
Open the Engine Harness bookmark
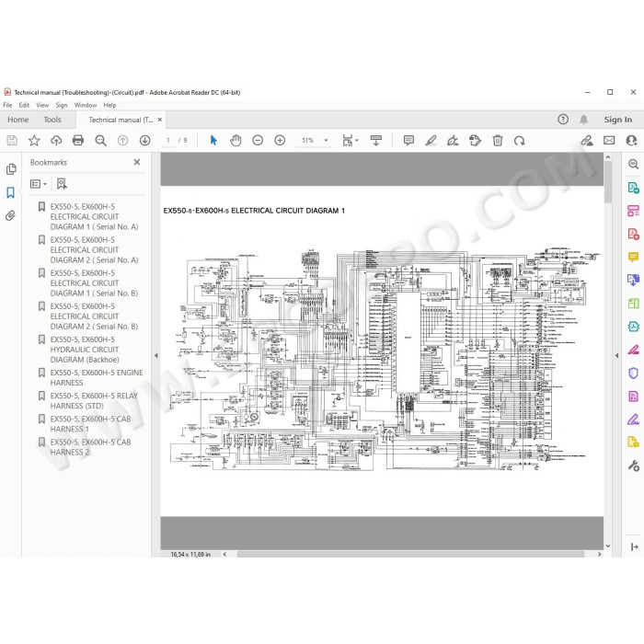[x=97, y=377]
